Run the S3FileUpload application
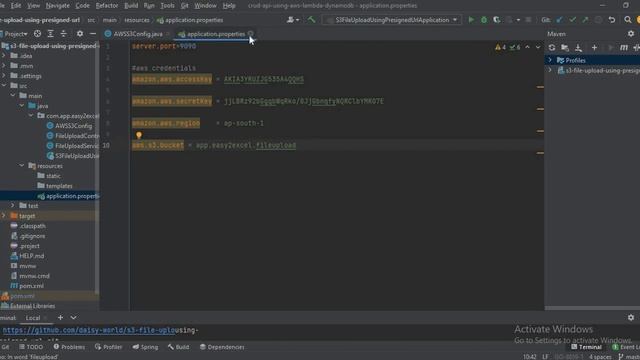640x360 pixels. [x=471, y=20]
